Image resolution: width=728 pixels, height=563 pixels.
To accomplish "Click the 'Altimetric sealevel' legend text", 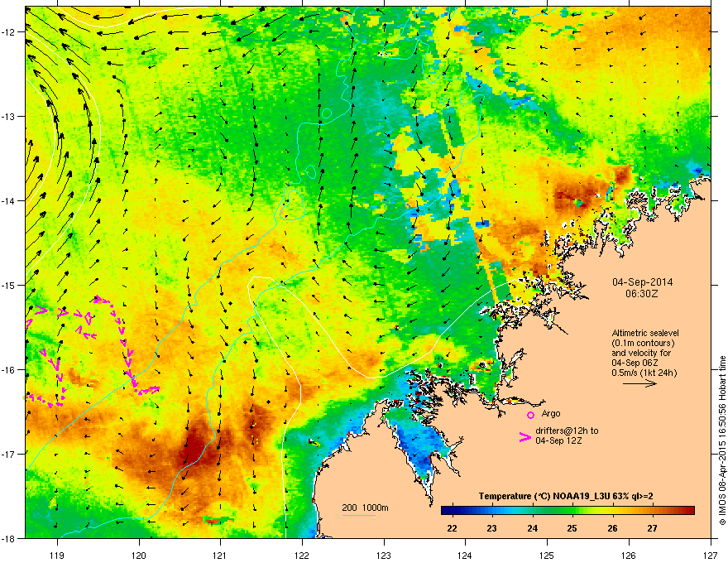I will (645, 333).
